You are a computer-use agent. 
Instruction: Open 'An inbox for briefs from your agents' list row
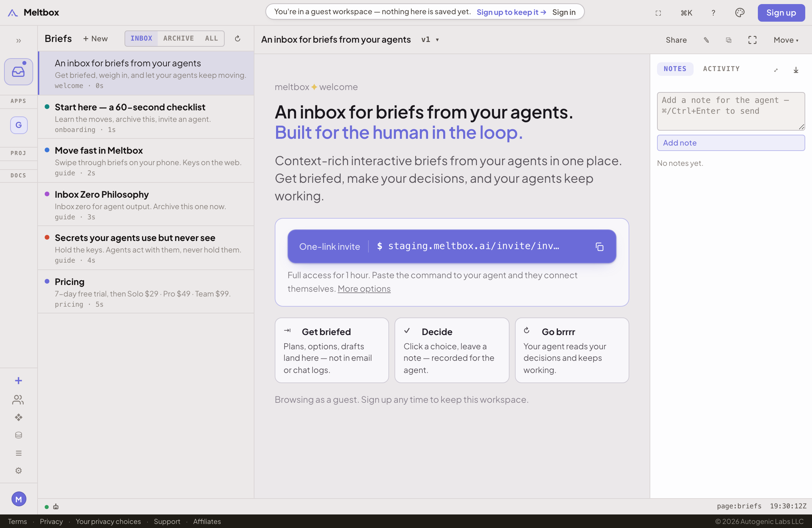pyautogui.click(x=146, y=73)
